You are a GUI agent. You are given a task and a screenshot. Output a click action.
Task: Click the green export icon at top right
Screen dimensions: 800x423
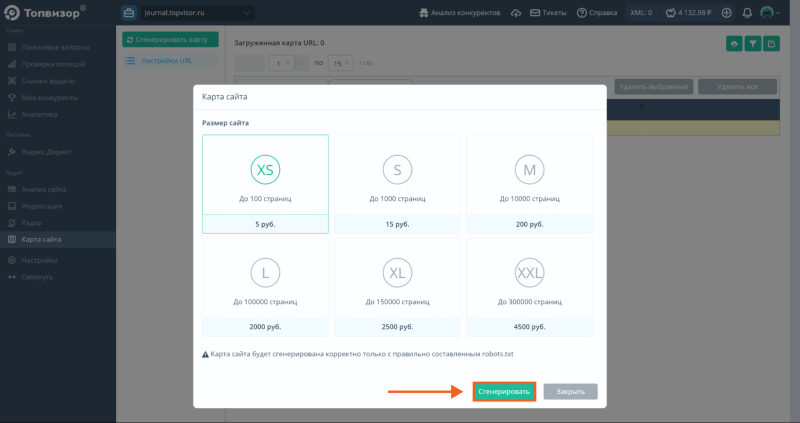(770, 43)
